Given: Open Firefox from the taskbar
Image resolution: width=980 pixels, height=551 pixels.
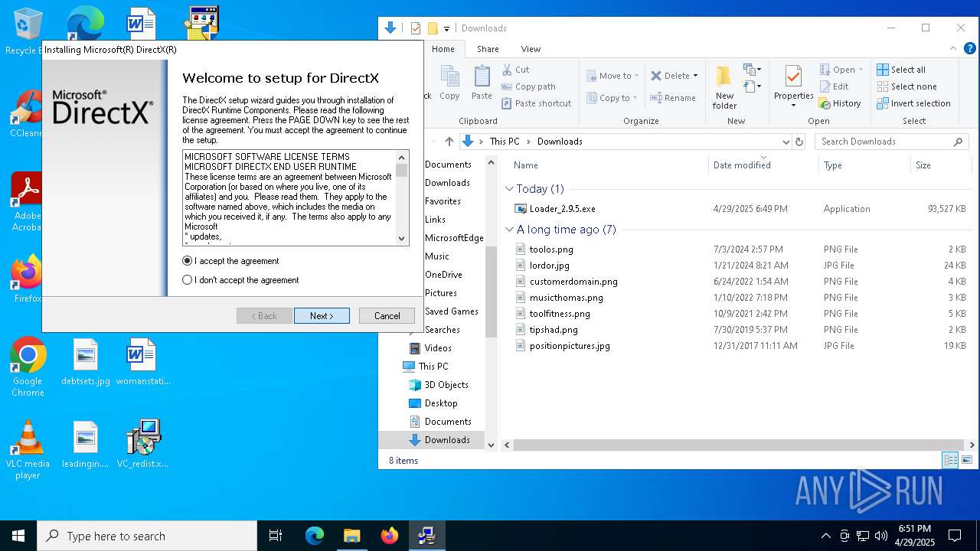Looking at the screenshot, I should [390, 536].
